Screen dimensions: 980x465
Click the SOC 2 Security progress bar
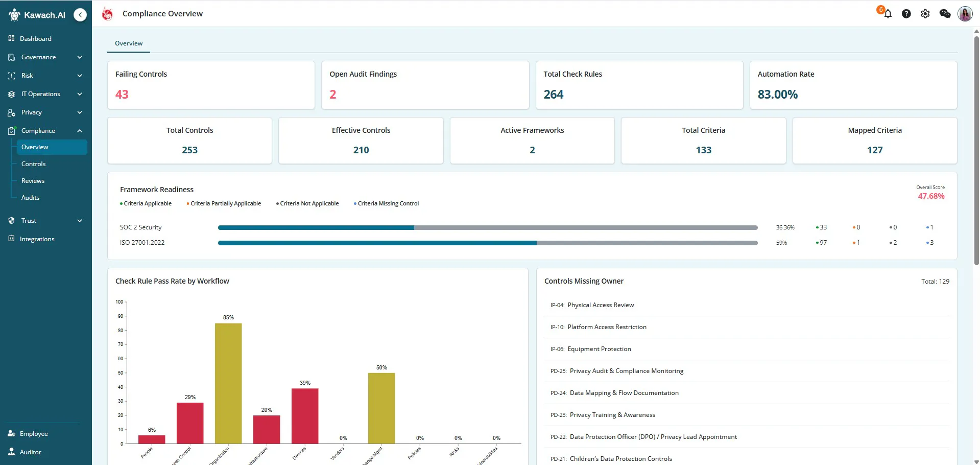[x=488, y=227]
